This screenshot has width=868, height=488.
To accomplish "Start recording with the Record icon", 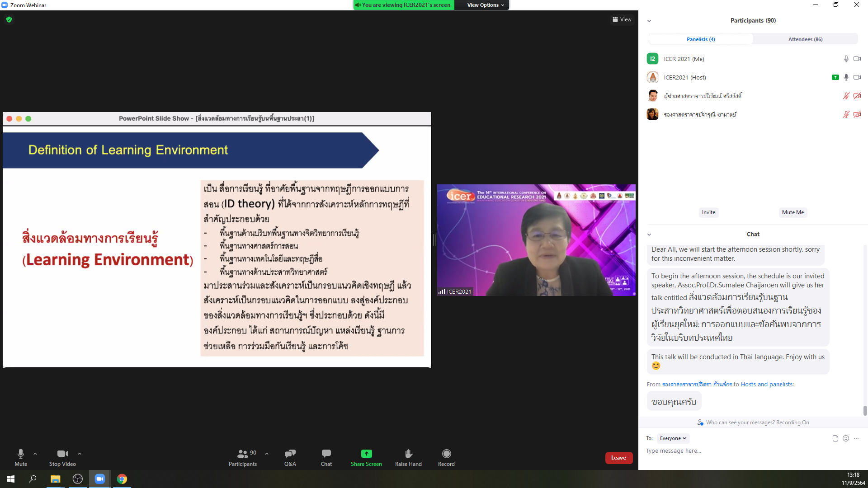I will [x=446, y=454].
